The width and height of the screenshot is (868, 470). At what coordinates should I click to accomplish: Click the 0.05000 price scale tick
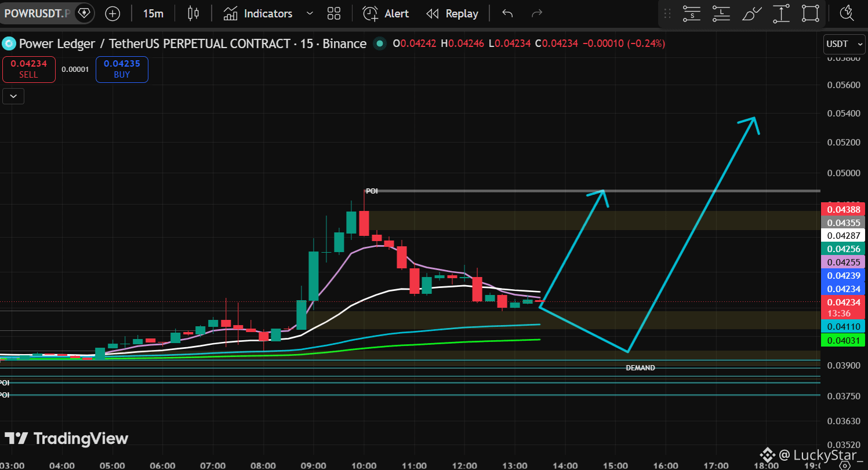pyautogui.click(x=844, y=173)
